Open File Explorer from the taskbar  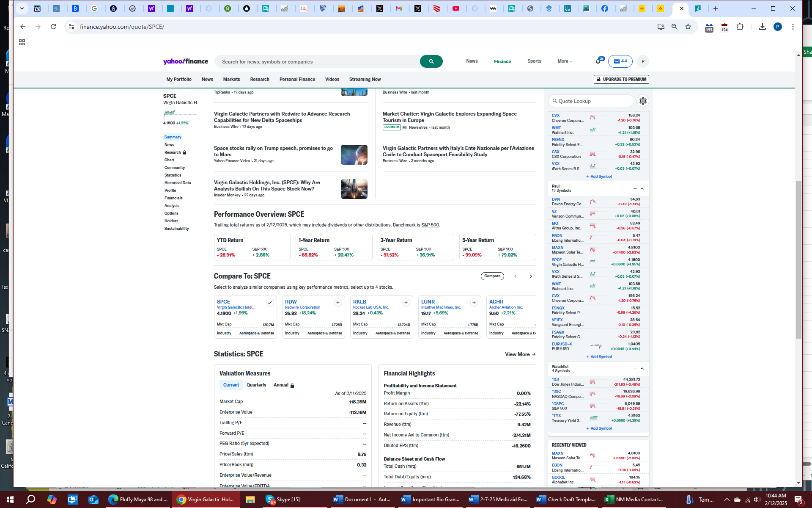point(250,500)
